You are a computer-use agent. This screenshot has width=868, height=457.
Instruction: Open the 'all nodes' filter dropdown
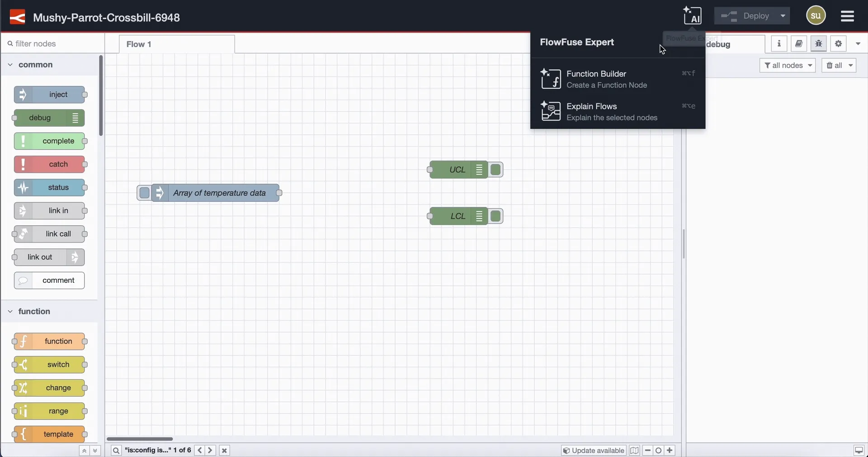click(787, 65)
